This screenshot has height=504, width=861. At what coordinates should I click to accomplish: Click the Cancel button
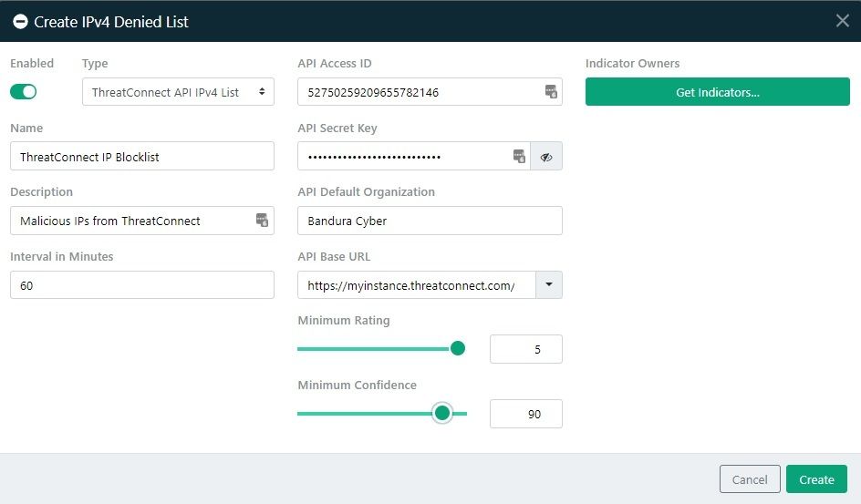tap(750, 479)
